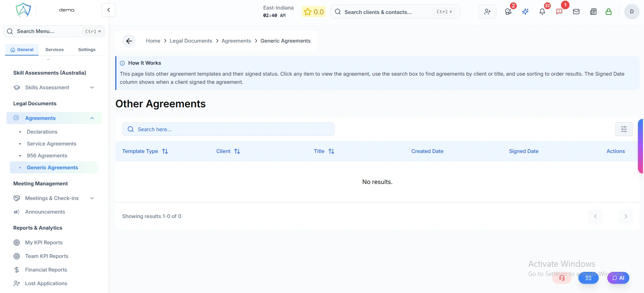644x293 pixels.
Task: Open Service Agreements in sidebar
Action: [51, 144]
